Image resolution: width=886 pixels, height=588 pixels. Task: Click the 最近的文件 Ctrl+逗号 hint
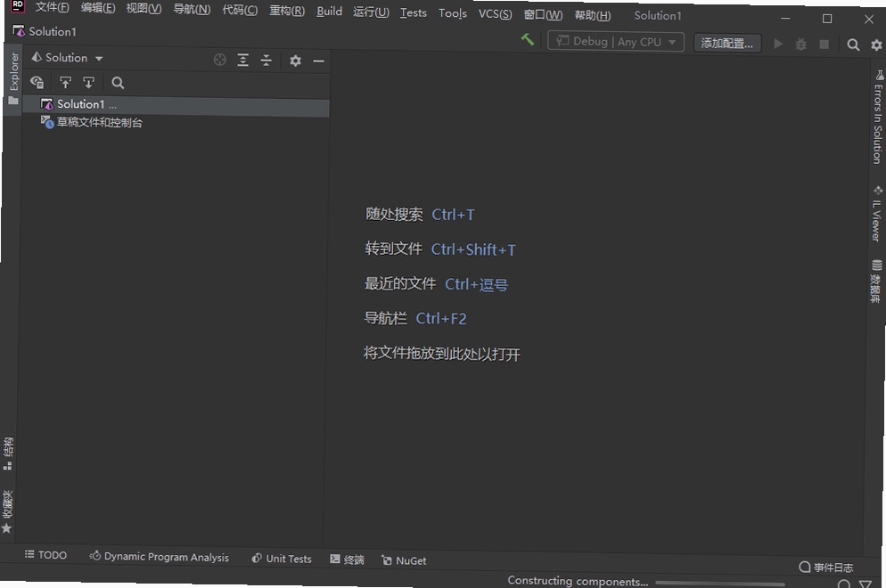point(436,283)
